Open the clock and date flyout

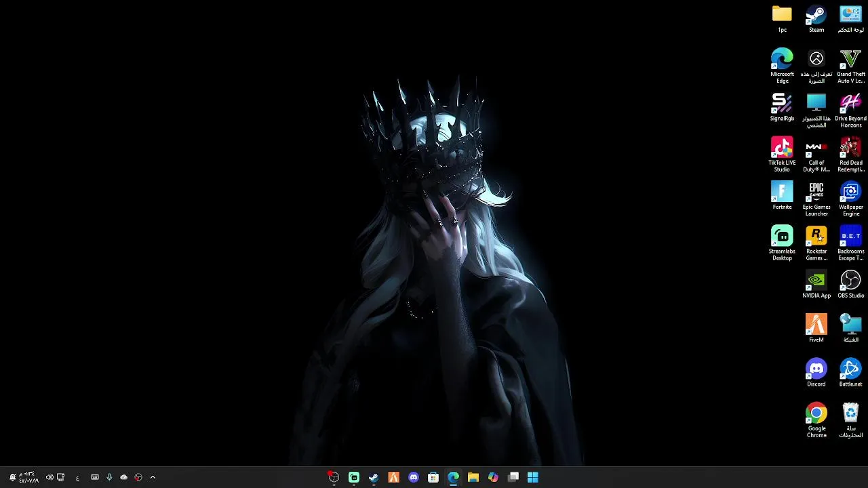point(28,477)
